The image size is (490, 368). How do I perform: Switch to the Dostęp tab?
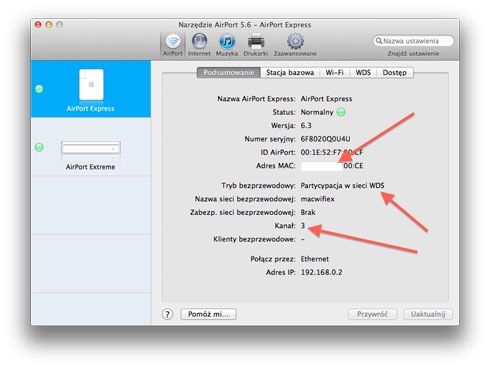tap(395, 72)
